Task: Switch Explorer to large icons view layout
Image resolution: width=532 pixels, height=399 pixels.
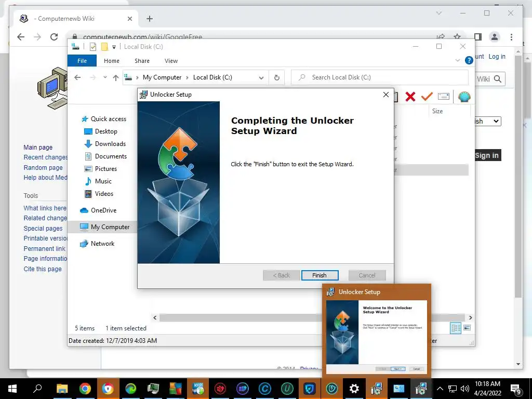Action: tap(467, 328)
